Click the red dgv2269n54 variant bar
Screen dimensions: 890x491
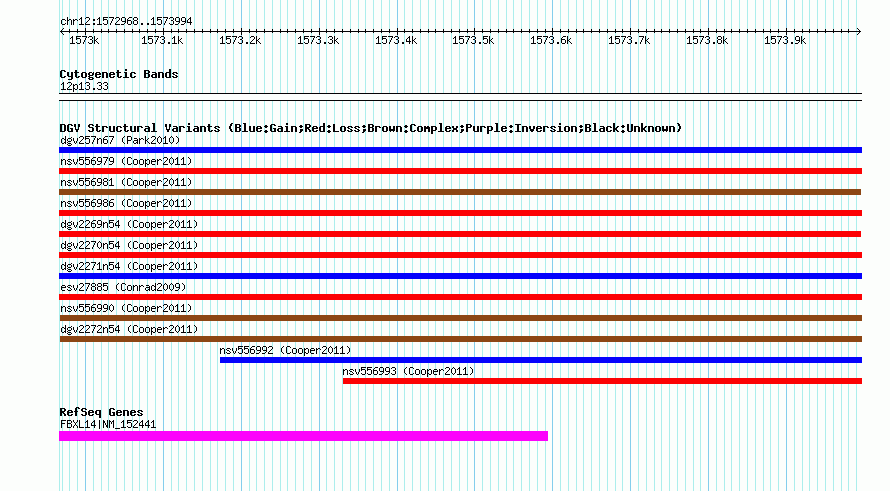tap(460, 234)
